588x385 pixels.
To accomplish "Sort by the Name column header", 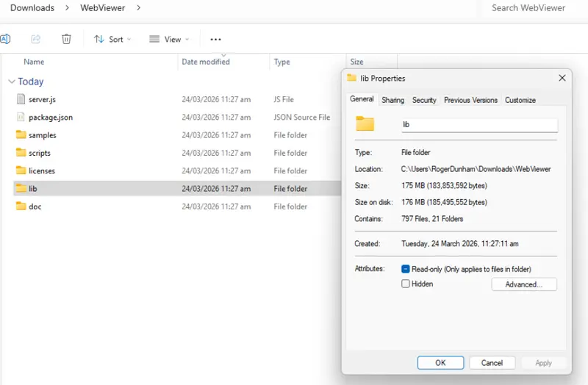I will pos(34,62).
